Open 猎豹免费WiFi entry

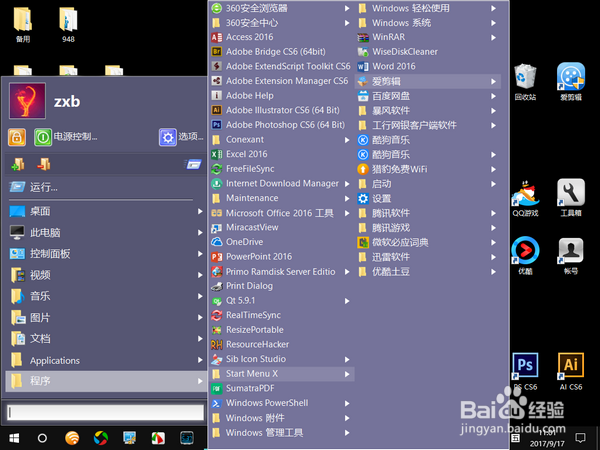pyautogui.click(x=428, y=169)
